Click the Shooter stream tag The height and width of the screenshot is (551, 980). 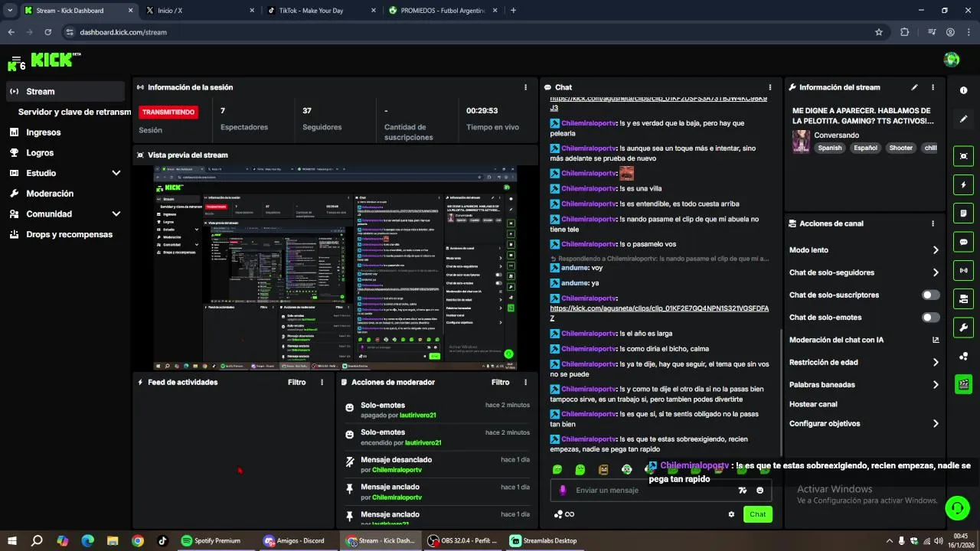[x=900, y=148]
